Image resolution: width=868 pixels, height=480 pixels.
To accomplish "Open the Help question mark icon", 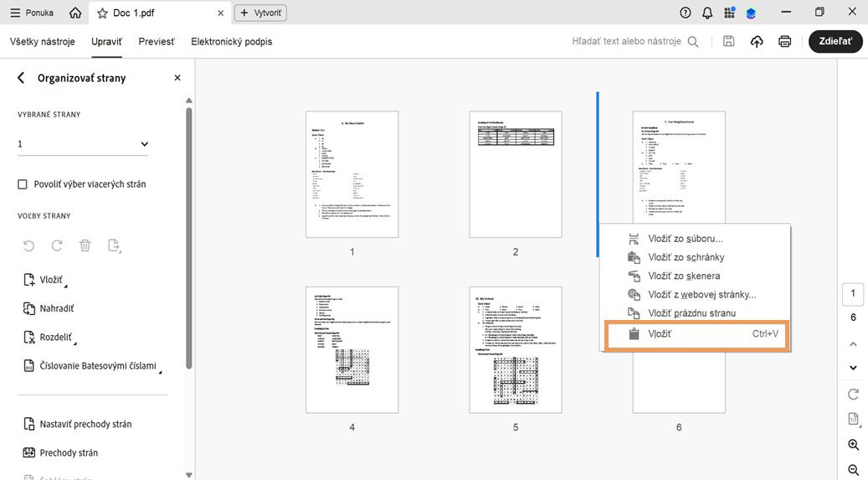I will coord(686,13).
